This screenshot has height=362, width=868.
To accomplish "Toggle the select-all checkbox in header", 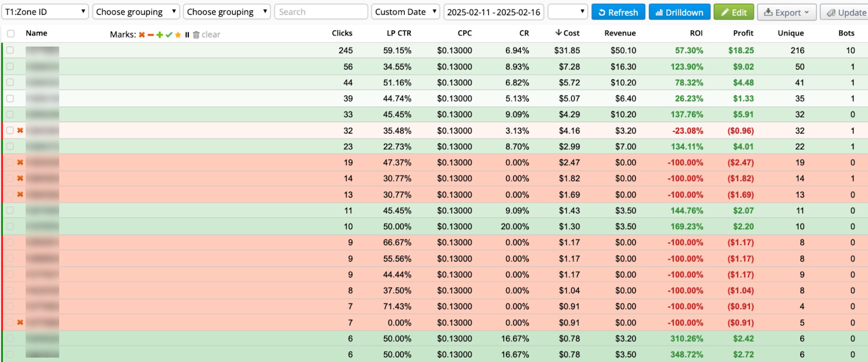I will (x=11, y=34).
